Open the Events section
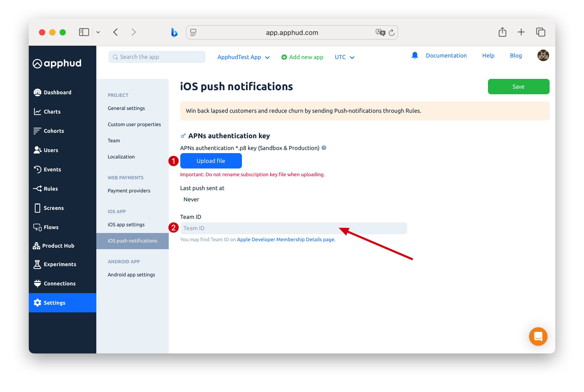 [x=52, y=169]
